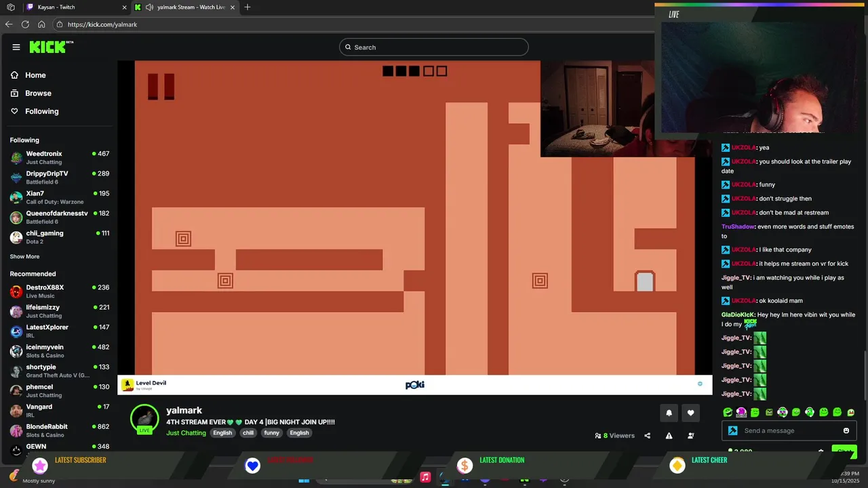Open phemcel recommended channel

60,391
